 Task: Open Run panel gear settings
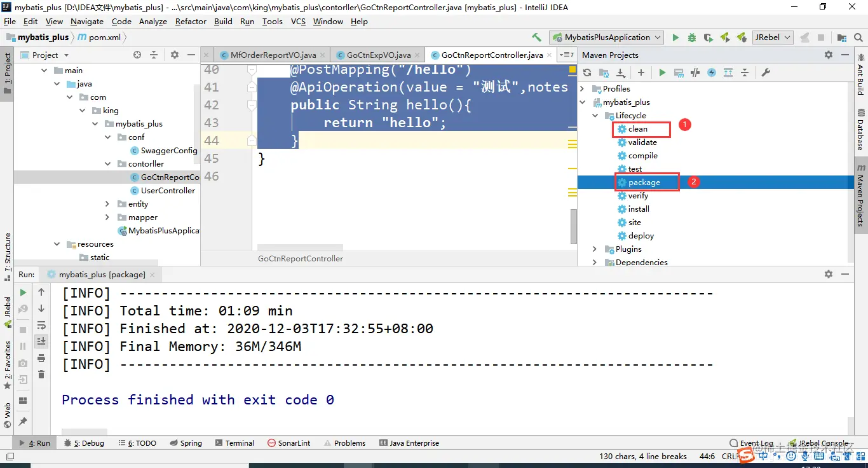[x=829, y=274]
